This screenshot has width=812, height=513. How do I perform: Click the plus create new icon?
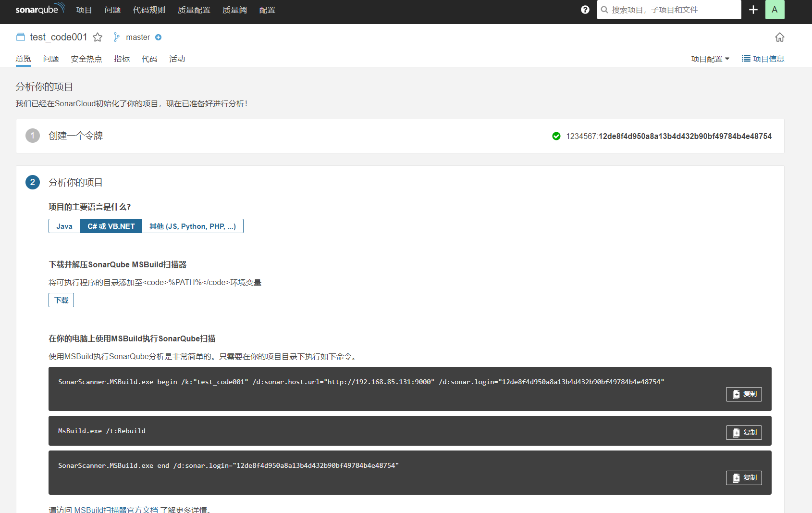click(x=753, y=10)
